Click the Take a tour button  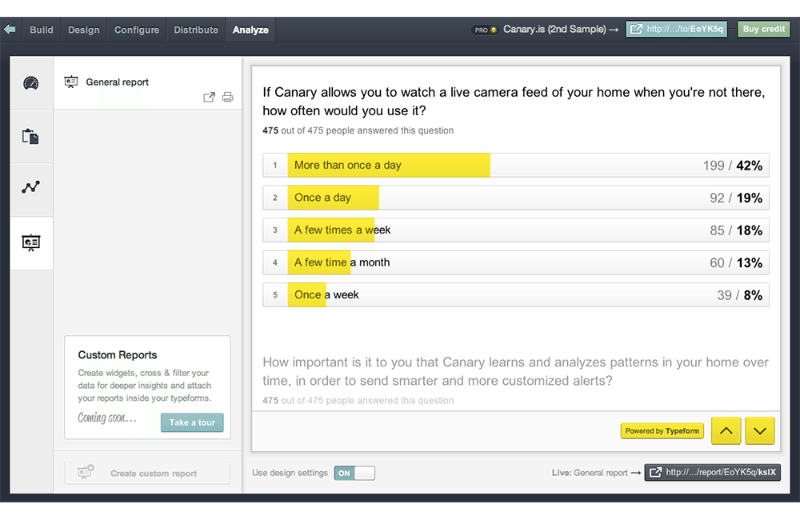[192, 422]
